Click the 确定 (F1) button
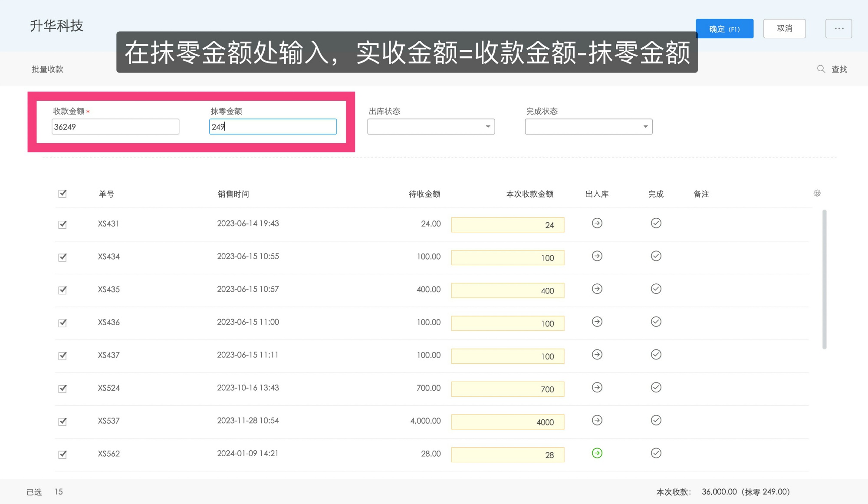Image resolution: width=868 pixels, height=504 pixels. pyautogui.click(x=724, y=28)
